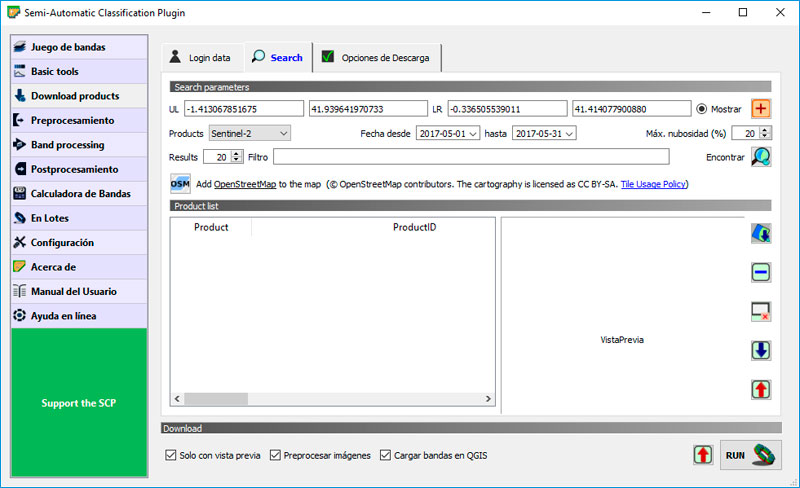Click the Juego de bandas icon
The image size is (800, 488).
coord(19,47)
